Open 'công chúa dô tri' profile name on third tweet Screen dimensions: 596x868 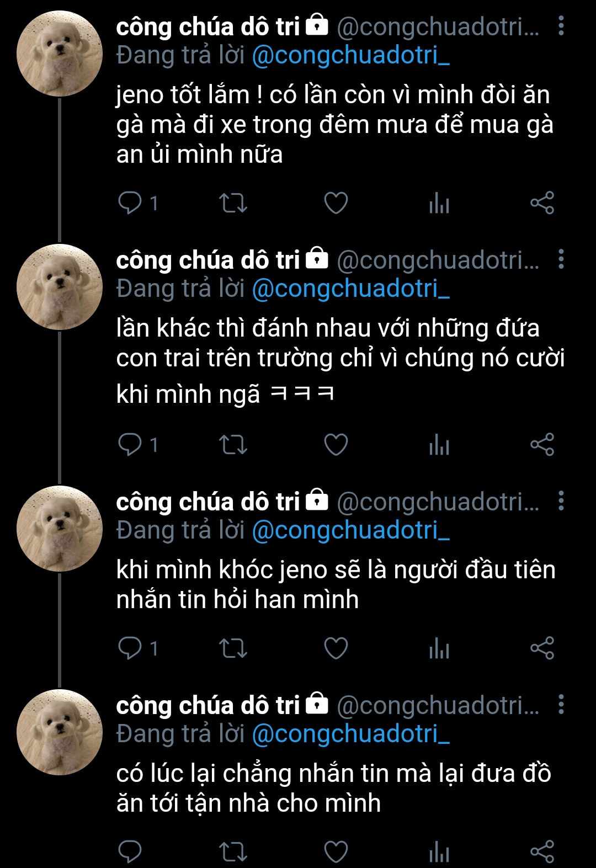[x=208, y=501]
